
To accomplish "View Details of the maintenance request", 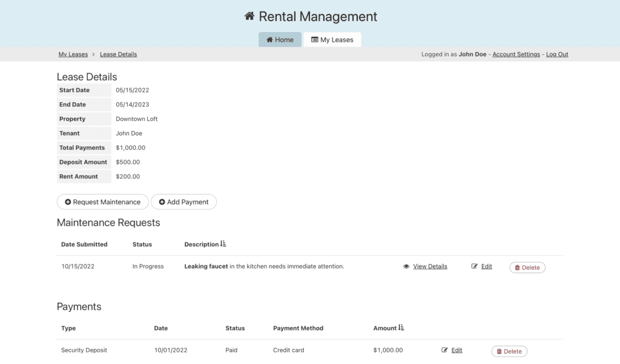I will pos(430,267).
